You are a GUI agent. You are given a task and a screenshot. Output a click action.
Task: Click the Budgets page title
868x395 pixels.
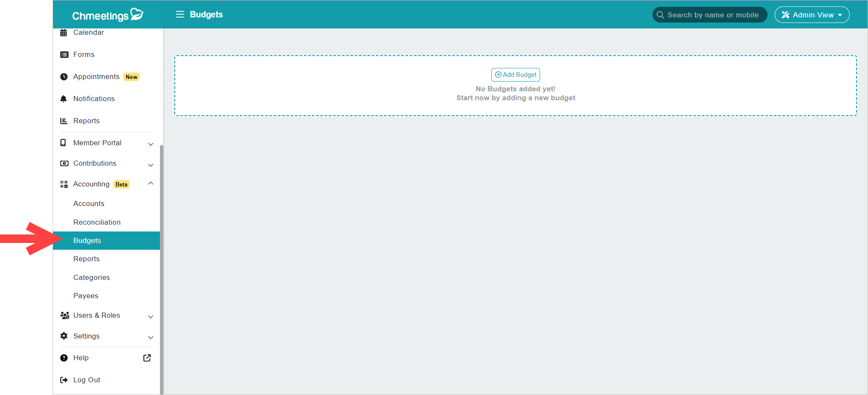(206, 14)
